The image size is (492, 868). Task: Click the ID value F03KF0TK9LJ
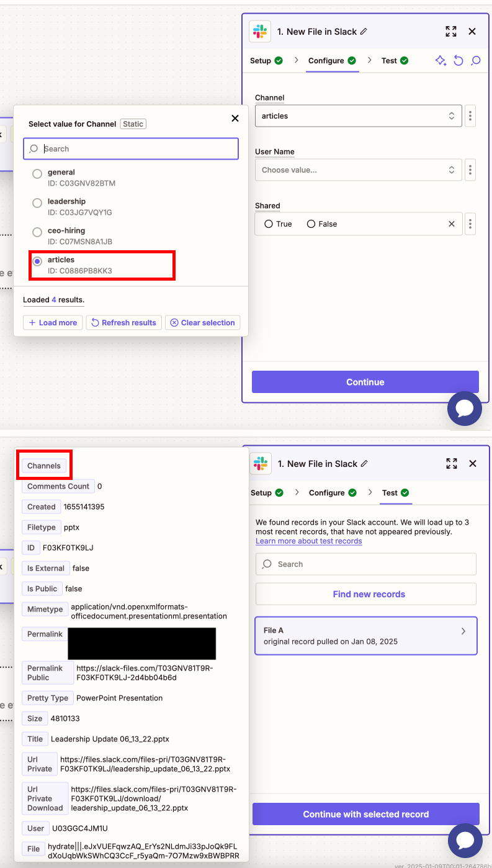(x=68, y=548)
